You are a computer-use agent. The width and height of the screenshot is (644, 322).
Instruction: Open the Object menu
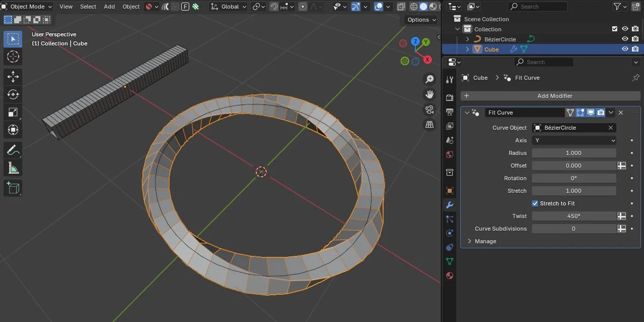[131, 7]
